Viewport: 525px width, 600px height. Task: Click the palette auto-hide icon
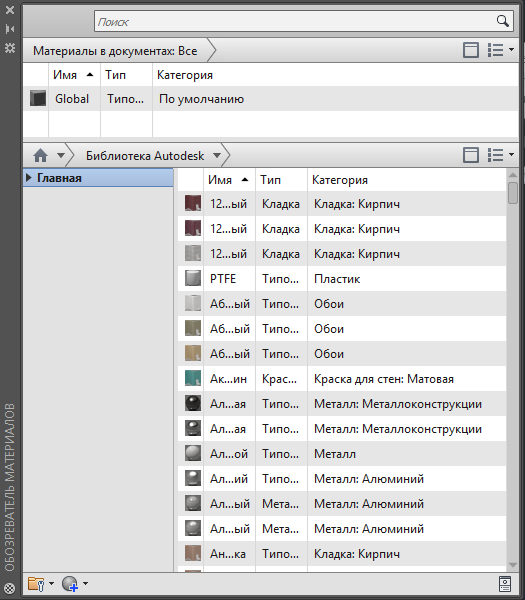pos(10,29)
